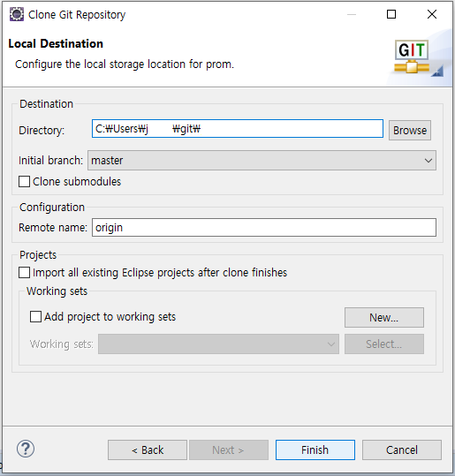Click the help question mark icon
This screenshot has width=455, height=476.
tap(26, 449)
